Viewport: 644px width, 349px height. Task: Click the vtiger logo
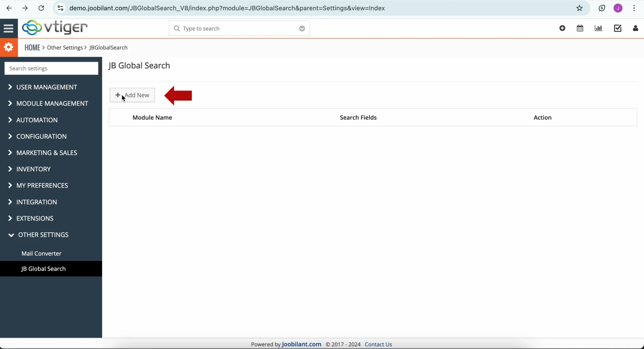[54, 27]
